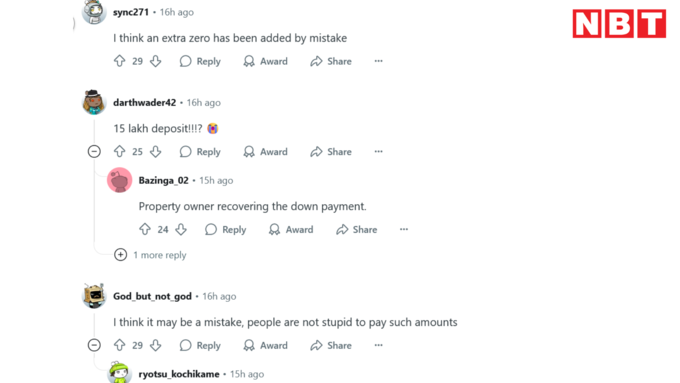Screen dimensions: 680x383
Task: Upvote darthwader42's 15 lakh deposit comment
Action: (120, 151)
